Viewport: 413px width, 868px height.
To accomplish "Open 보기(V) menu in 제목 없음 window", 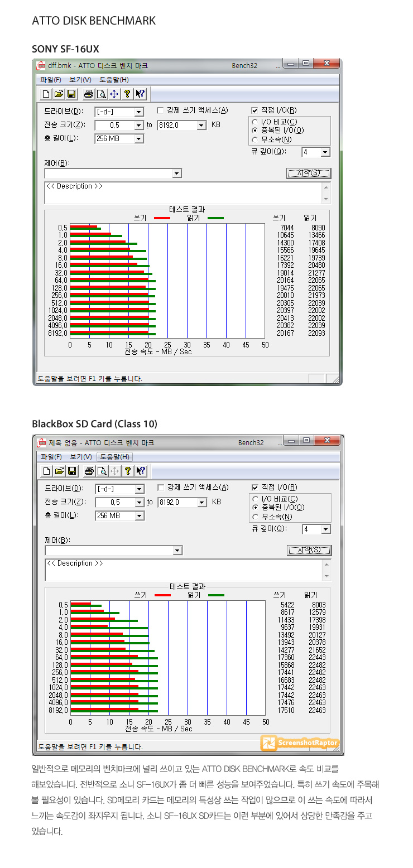I will pos(80,457).
